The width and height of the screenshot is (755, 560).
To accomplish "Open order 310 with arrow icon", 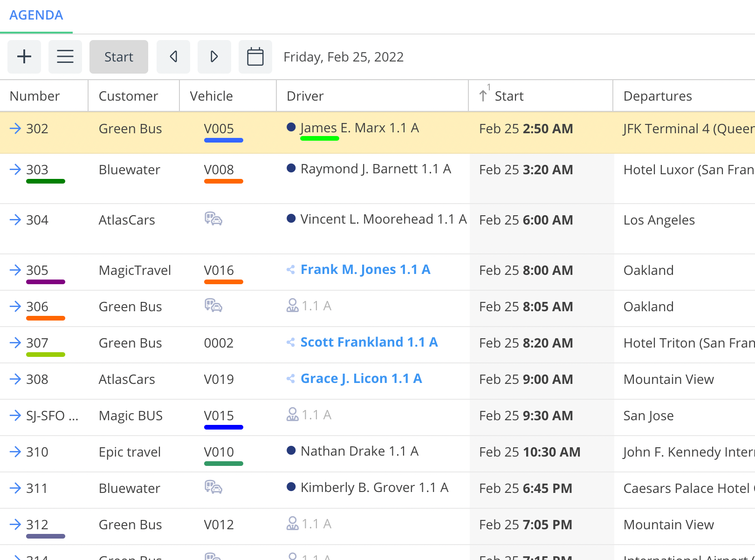I will (15, 452).
